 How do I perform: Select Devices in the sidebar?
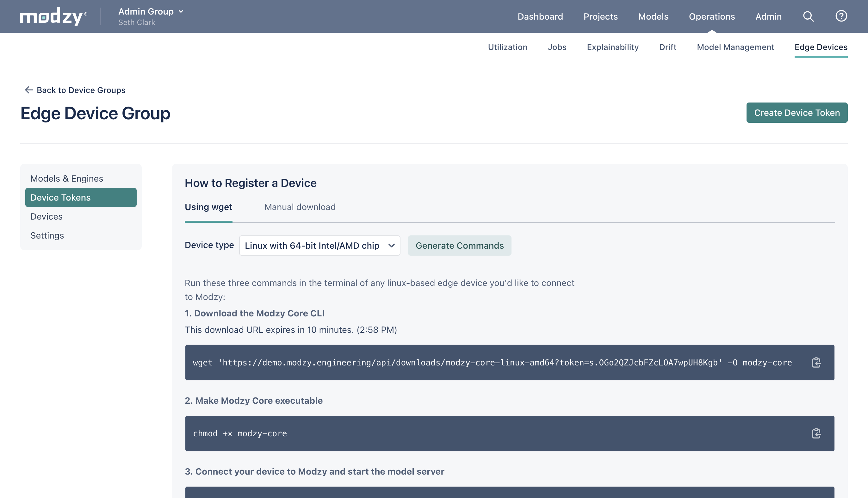click(46, 216)
